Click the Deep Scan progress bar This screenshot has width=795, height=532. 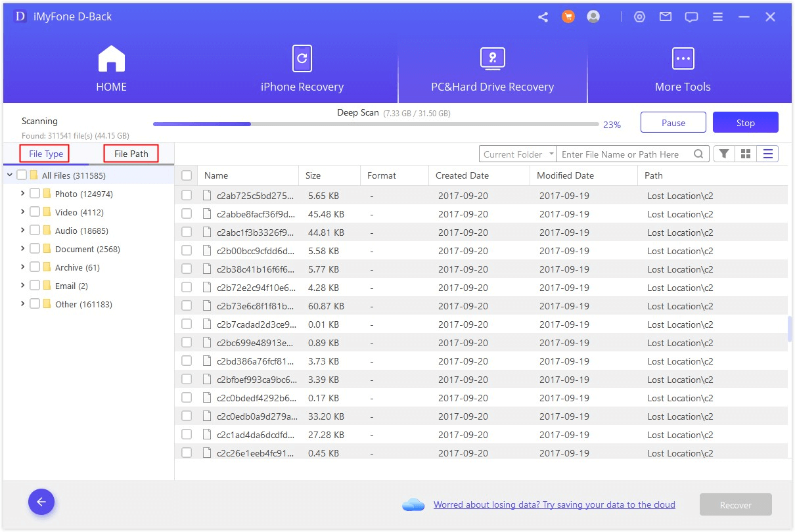(x=375, y=123)
